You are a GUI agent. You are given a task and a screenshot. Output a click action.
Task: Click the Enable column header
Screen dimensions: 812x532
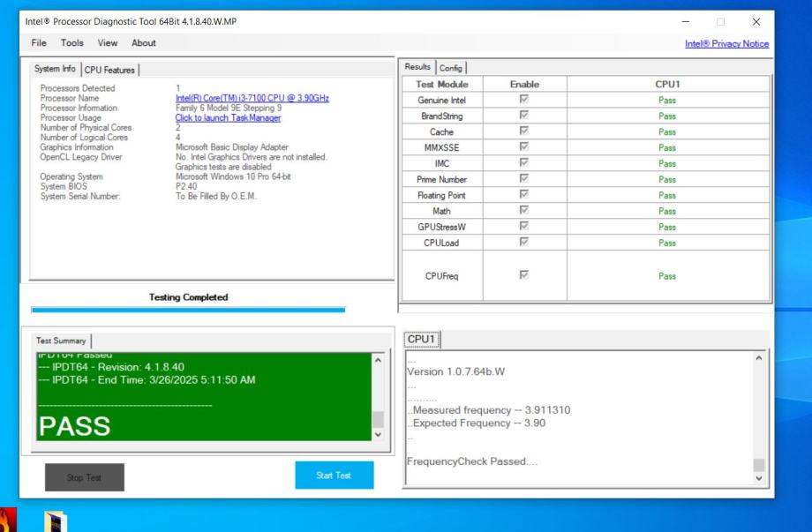[524, 85]
